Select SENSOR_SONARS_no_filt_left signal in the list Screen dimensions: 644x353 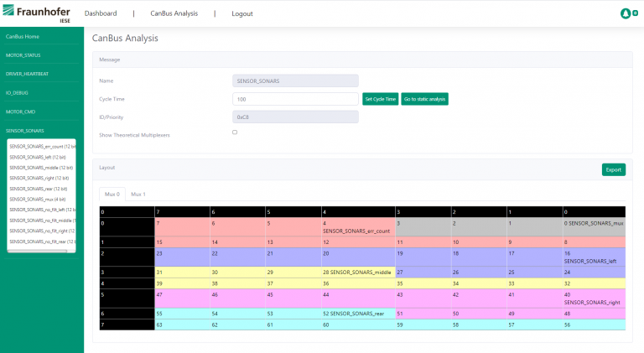pyautogui.click(x=42, y=210)
